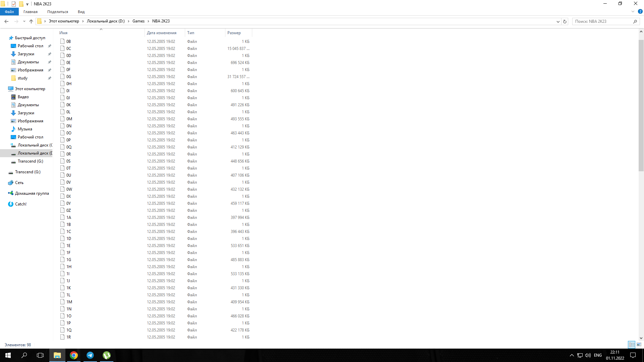
Task: Open Transcend (G:) under This PC
Action: click(x=30, y=161)
